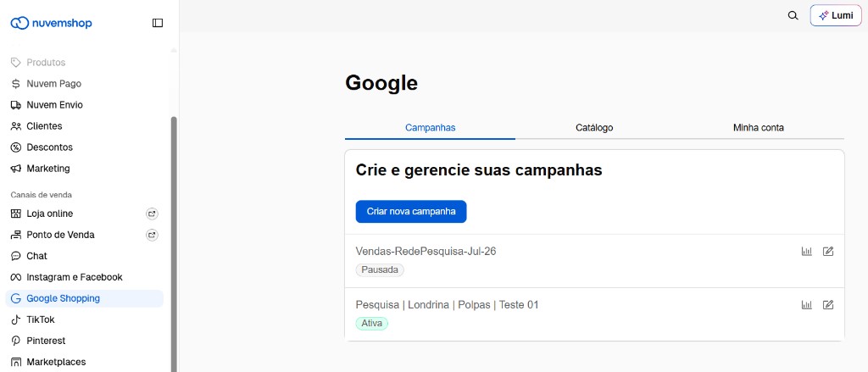Click the Crie e gerencie suas campanhas heading

click(479, 170)
